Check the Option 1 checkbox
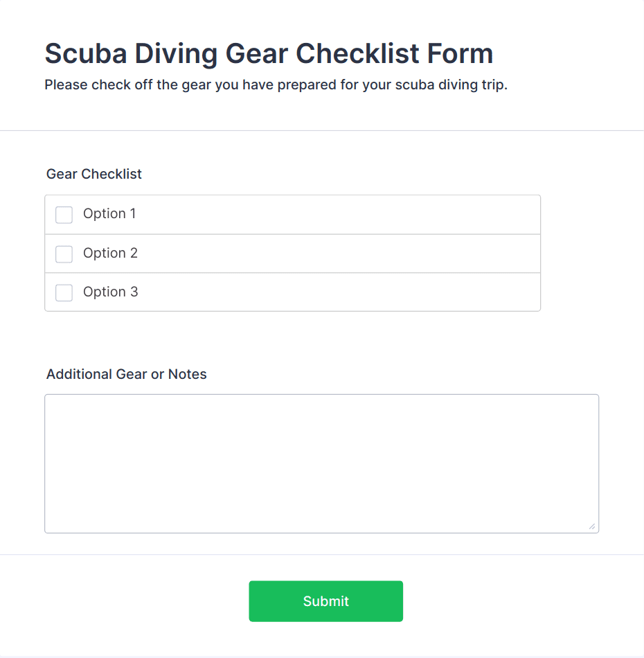Screen dimensions: 644x658 [x=64, y=215]
